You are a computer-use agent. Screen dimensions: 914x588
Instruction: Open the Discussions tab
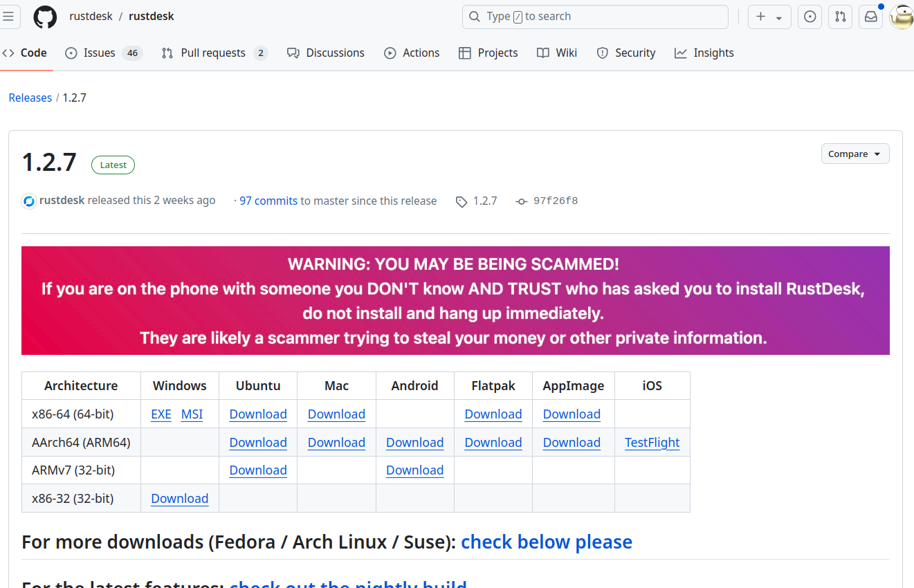[x=326, y=53]
